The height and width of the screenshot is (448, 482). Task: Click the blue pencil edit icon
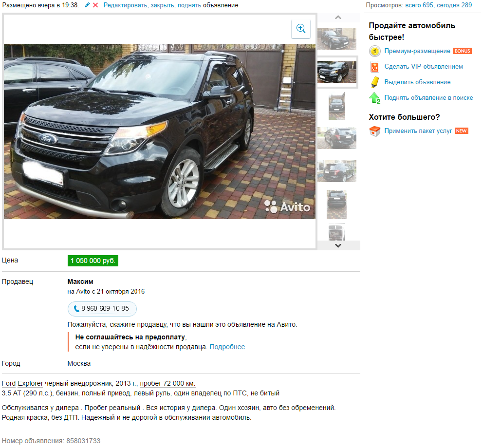[87, 5]
